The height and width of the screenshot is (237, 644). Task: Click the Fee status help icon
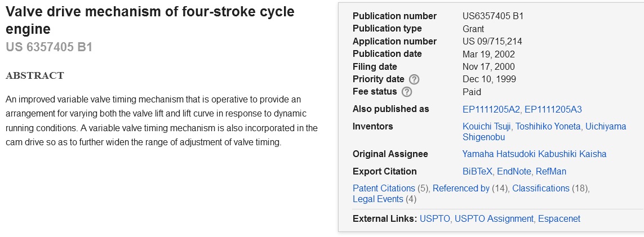(407, 92)
